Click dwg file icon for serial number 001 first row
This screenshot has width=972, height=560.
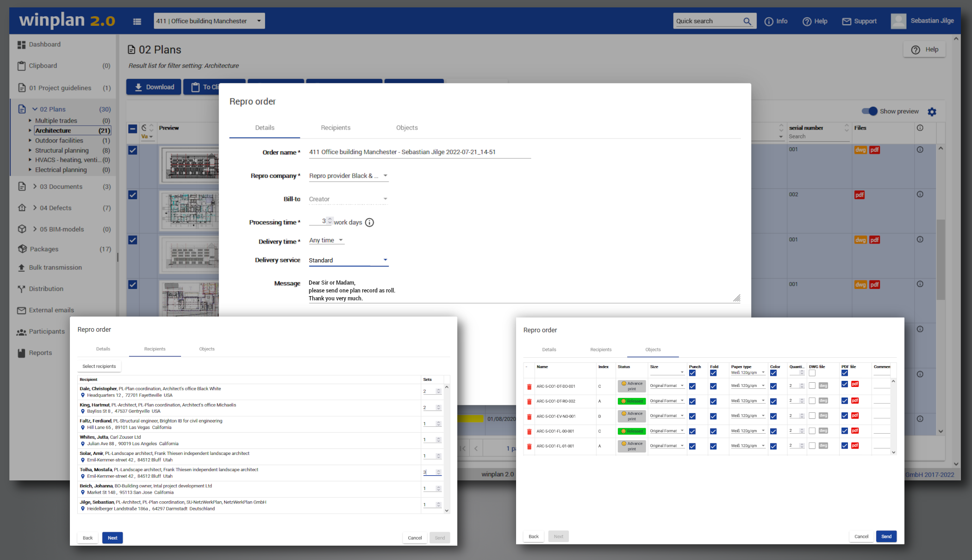[860, 150]
